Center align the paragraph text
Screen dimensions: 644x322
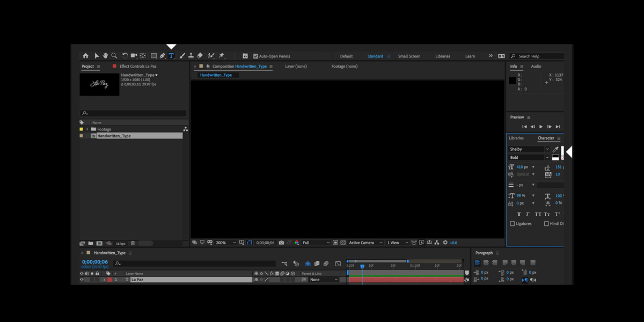coord(486,263)
